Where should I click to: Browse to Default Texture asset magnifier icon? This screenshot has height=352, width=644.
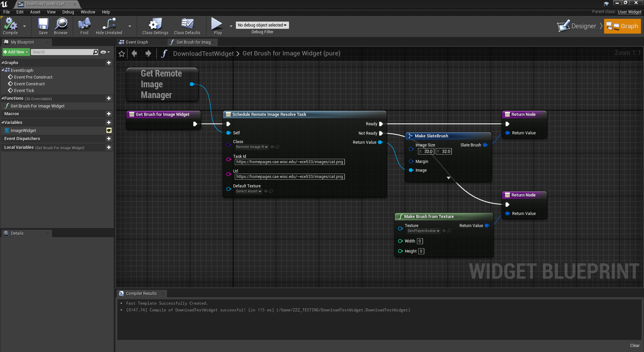pos(271,191)
